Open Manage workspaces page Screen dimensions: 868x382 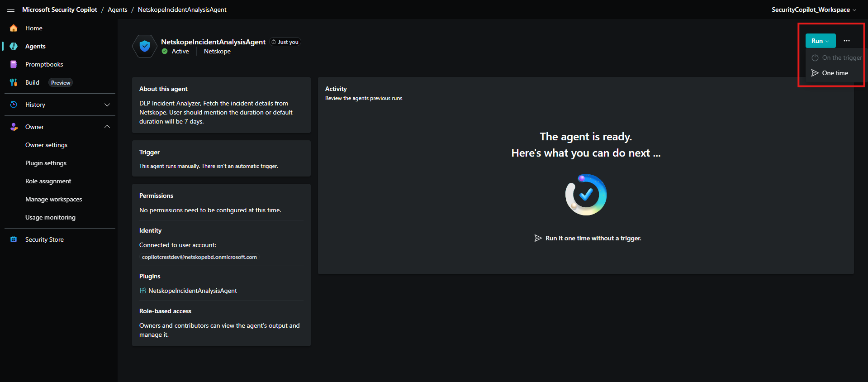[x=53, y=199]
